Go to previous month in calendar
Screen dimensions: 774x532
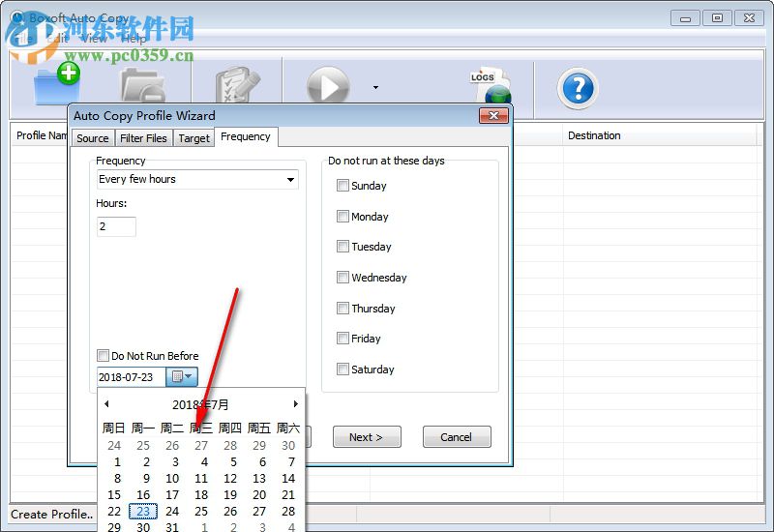106,404
